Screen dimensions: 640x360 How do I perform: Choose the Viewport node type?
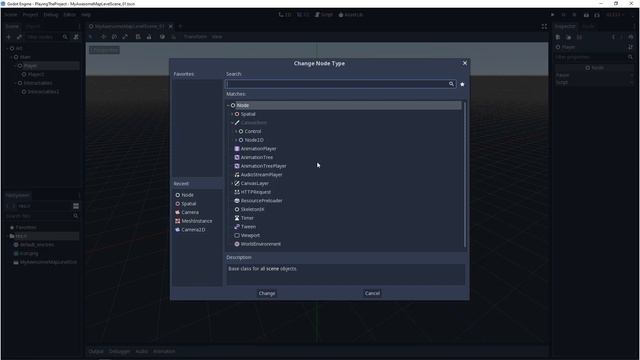250,236
